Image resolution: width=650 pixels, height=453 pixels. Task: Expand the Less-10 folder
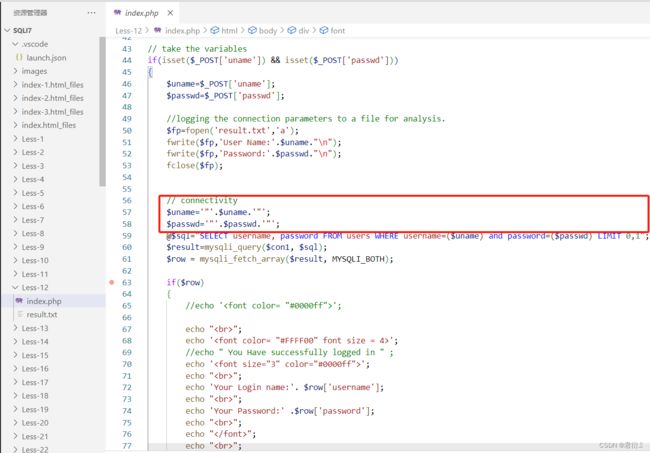(x=15, y=260)
